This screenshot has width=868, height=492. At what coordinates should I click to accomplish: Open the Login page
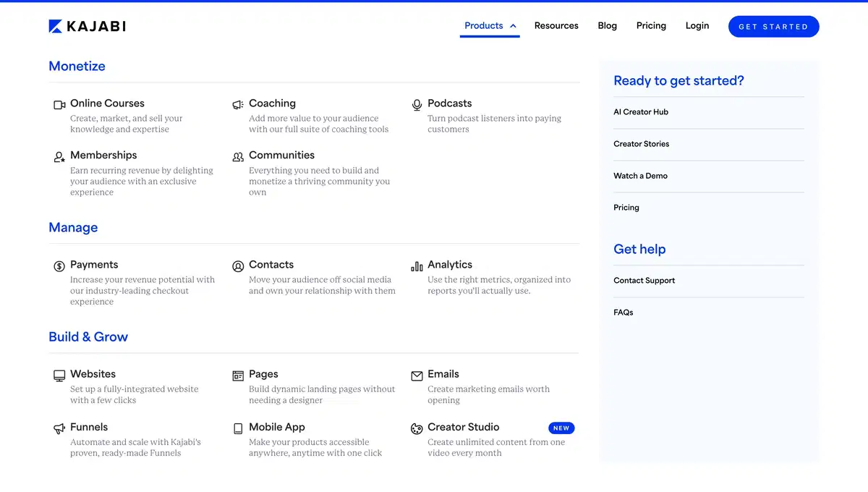pyautogui.click(x=697, y=25)
